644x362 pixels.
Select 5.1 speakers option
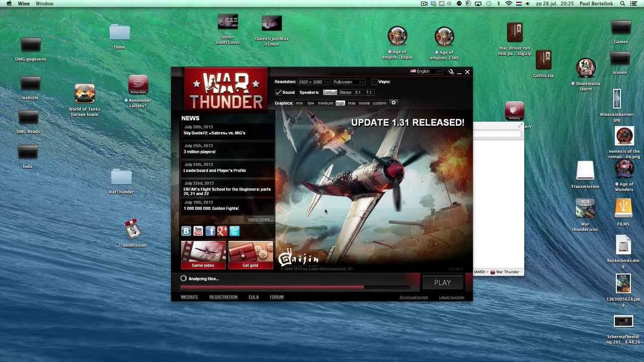(358, 93)
